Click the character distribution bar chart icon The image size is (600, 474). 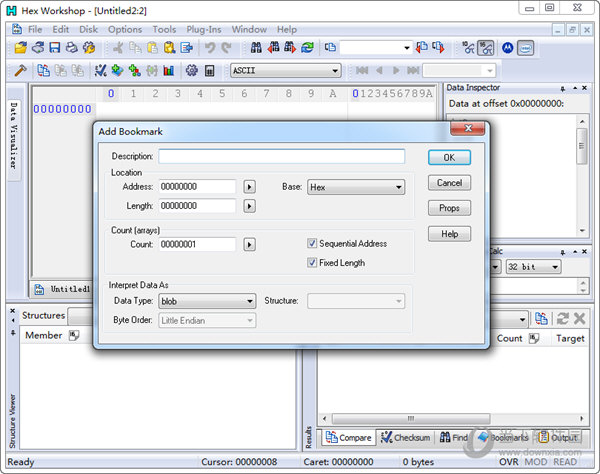pyautogui.click(x=169, y=70)
